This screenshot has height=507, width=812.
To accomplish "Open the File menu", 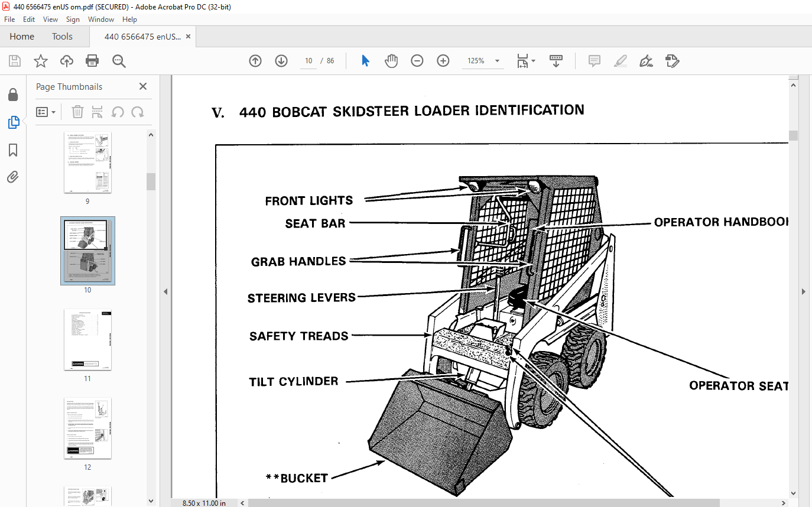I will coord(9,19).
